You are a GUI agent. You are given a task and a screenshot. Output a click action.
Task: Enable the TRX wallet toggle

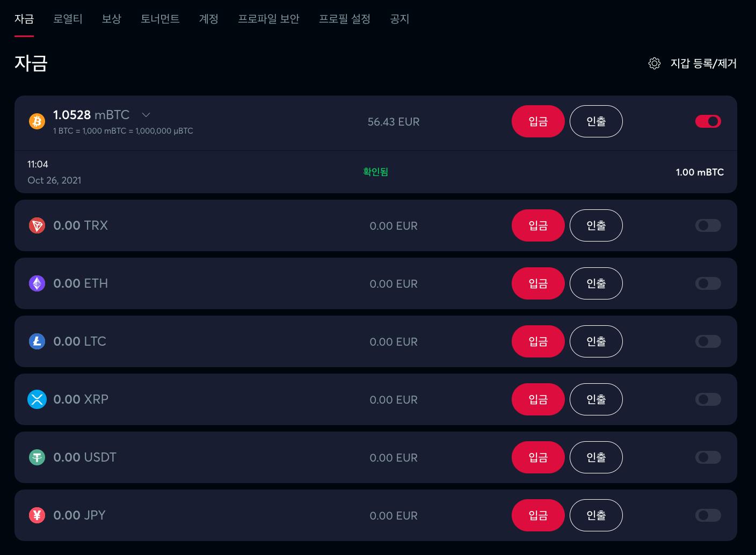coord(708,225)
